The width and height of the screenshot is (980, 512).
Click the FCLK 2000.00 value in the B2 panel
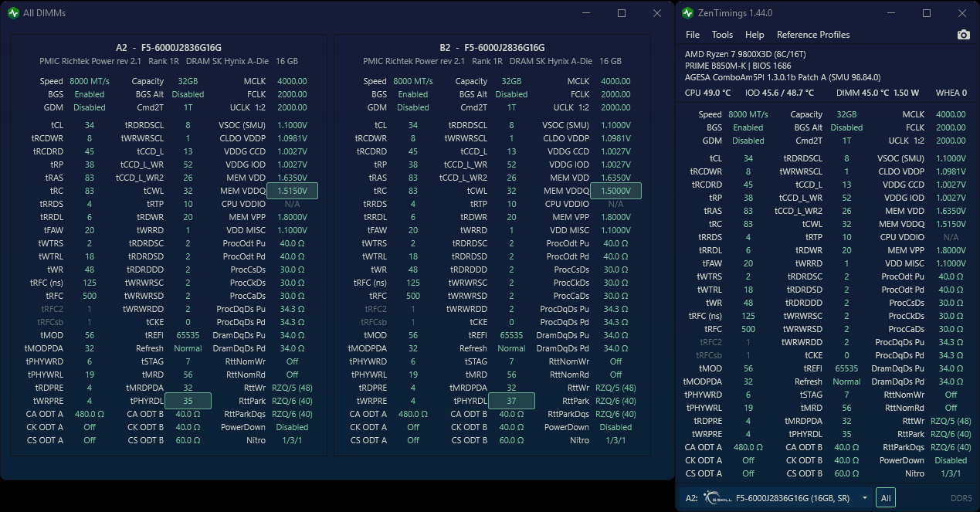pos(615,94)
